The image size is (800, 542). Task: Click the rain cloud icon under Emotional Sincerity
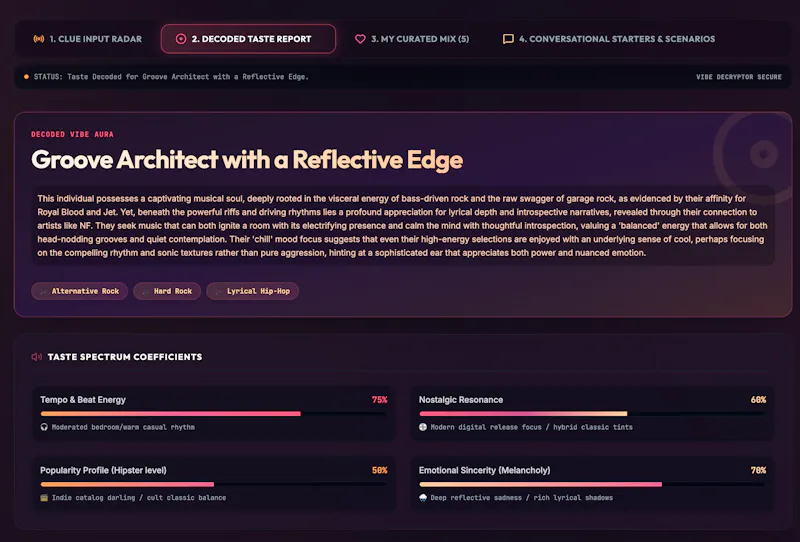coord(422,498)
